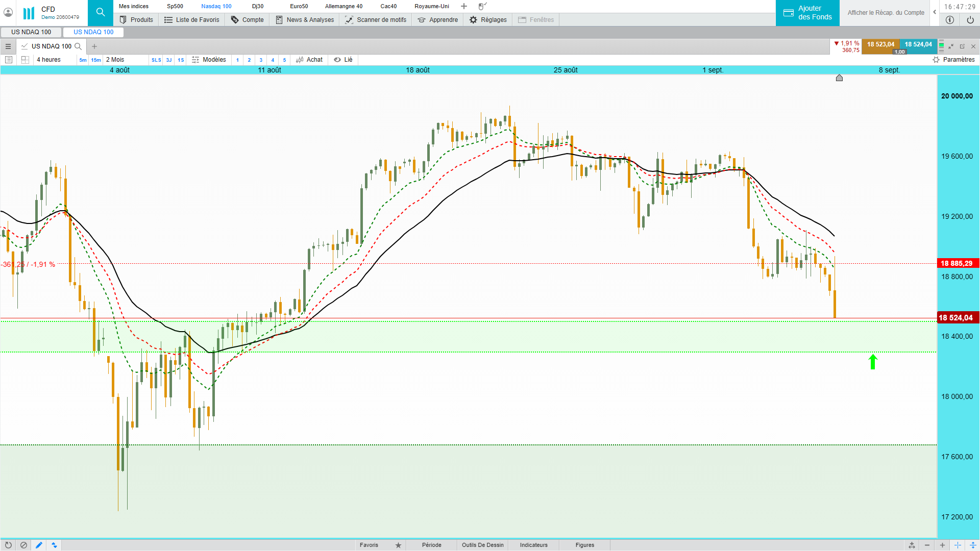Click the Favoris star icon
Viewport: 980px width, 551px height.
tap(398, 545)
